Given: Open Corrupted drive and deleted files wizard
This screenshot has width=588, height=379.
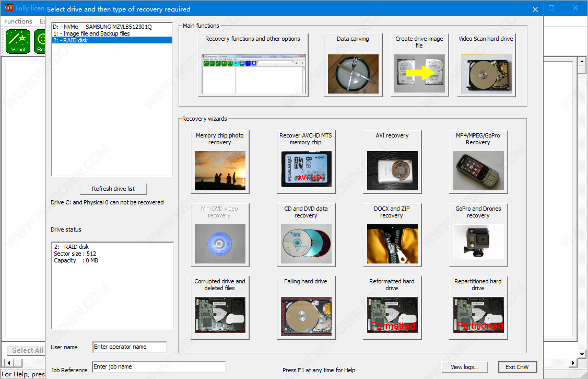Looking at the screenshot, I should tap(220, 308).
